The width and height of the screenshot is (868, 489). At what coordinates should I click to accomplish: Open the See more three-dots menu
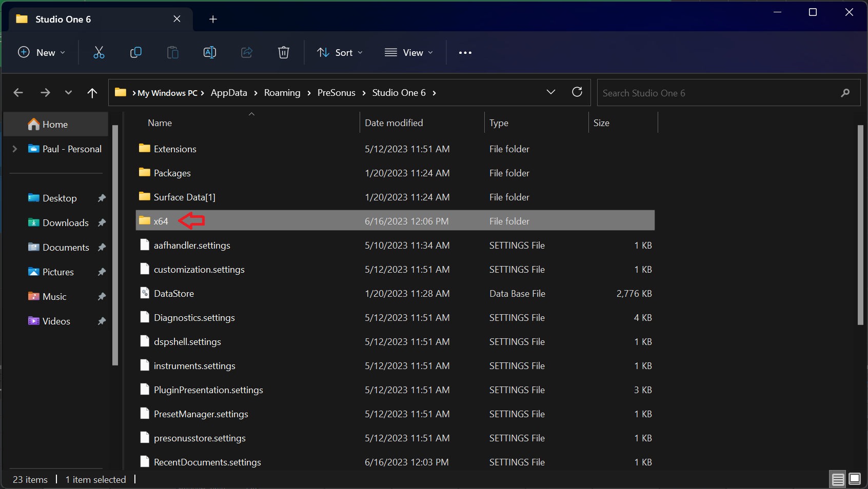[x=465, y=52]
